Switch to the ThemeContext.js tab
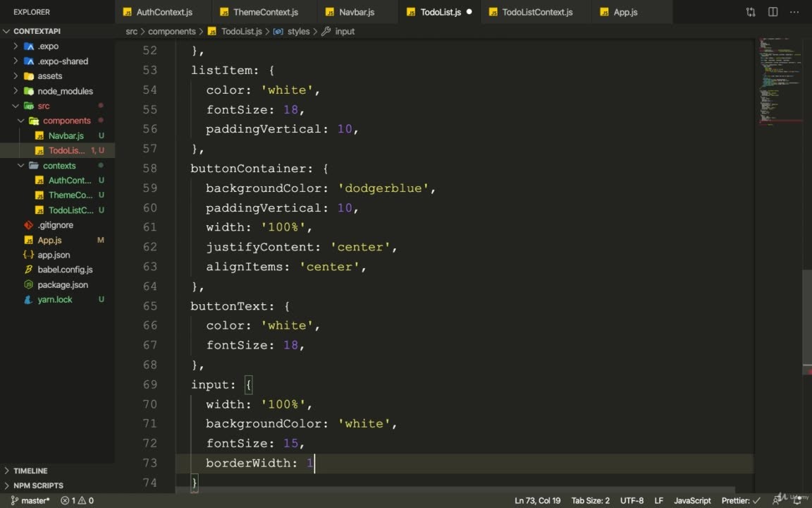This screenshot has width=812, height=508. (x=264, y=12)
